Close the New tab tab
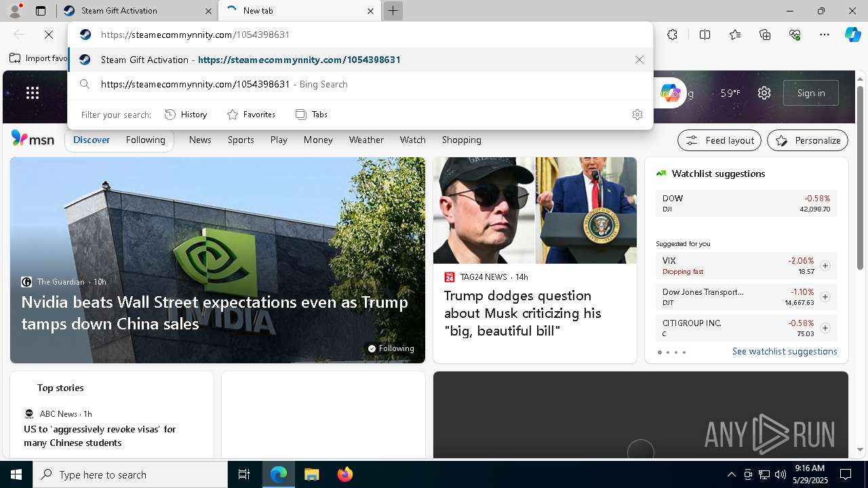868x488 pixels. tap(370, 11)
